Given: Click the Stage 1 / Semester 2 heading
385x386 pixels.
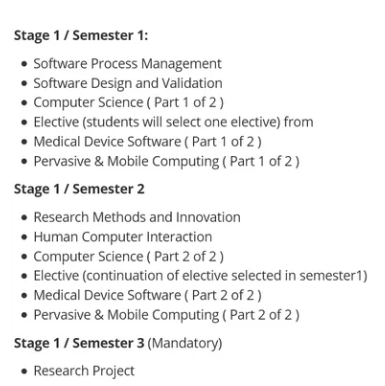Looking at the screenshot, I should [79, 189].
